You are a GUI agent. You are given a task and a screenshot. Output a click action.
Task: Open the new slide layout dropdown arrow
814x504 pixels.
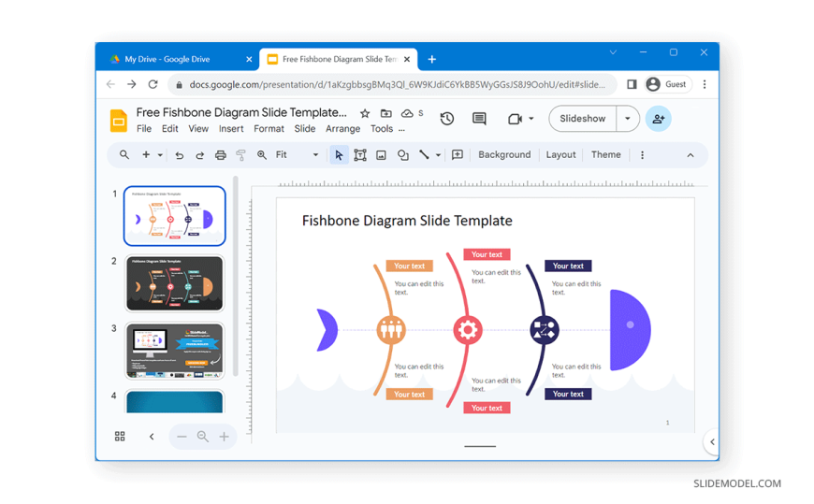tap(160, 154)
